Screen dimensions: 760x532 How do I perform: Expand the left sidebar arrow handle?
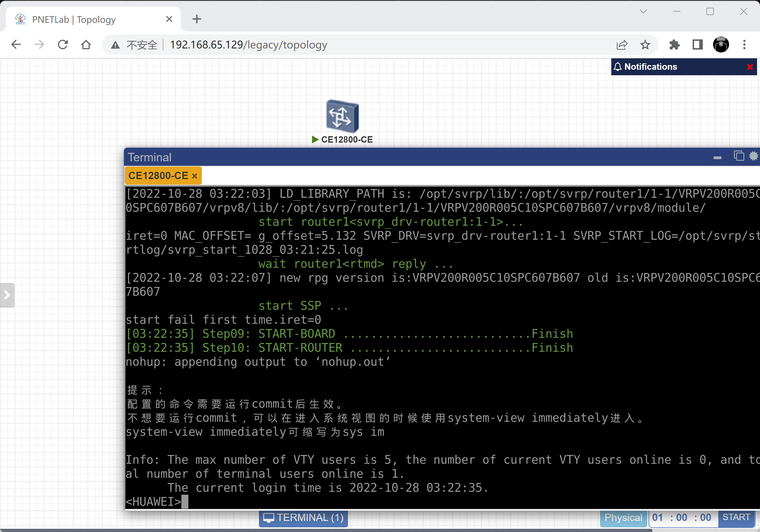click(7, 295)
